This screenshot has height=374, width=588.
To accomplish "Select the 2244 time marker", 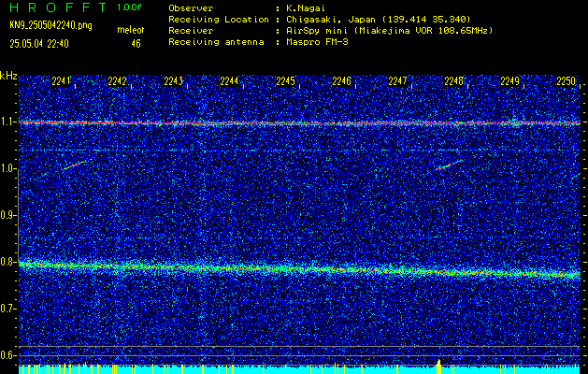I will point(229,81).
